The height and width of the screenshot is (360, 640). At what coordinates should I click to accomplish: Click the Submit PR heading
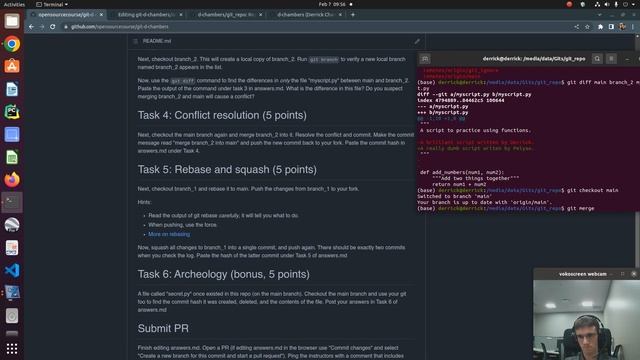click(x=163, y=329)
